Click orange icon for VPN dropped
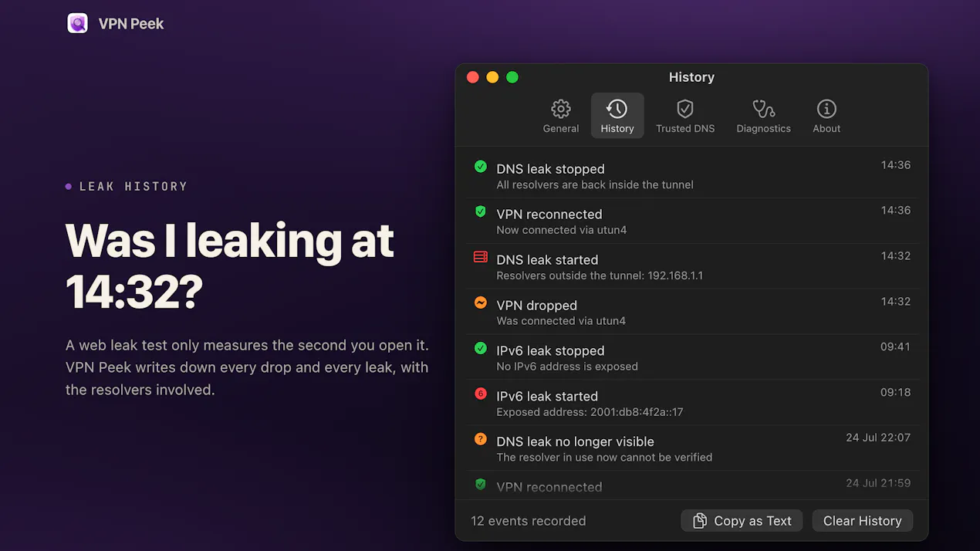This screenshot has width=980, height=551. (x=481, y=303)
